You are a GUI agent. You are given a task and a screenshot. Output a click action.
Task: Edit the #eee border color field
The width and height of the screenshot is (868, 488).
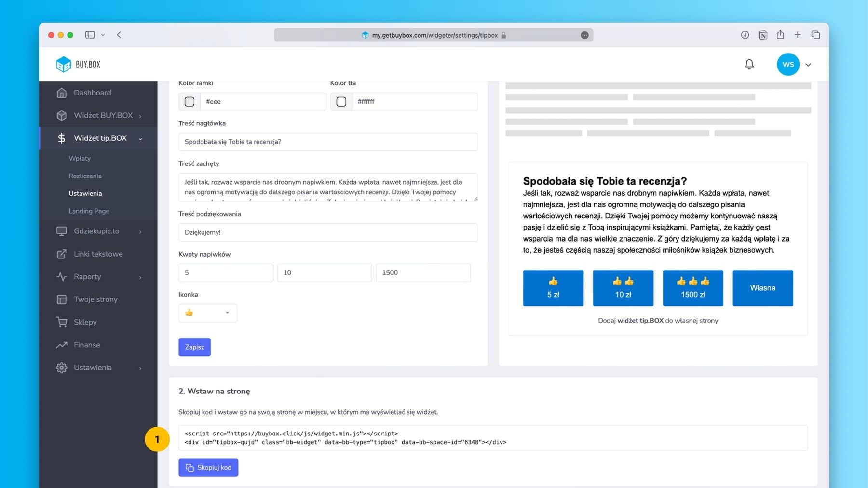coord(263,102)
